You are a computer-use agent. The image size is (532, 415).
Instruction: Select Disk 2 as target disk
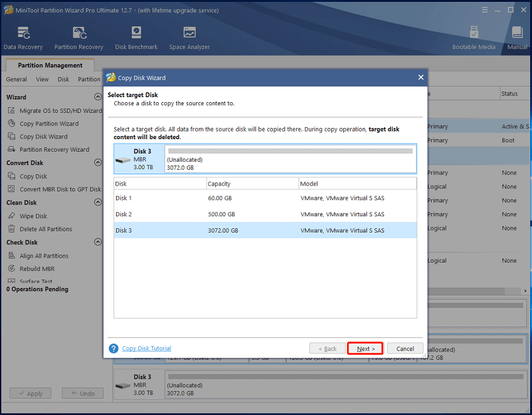[x=265, y=214]
